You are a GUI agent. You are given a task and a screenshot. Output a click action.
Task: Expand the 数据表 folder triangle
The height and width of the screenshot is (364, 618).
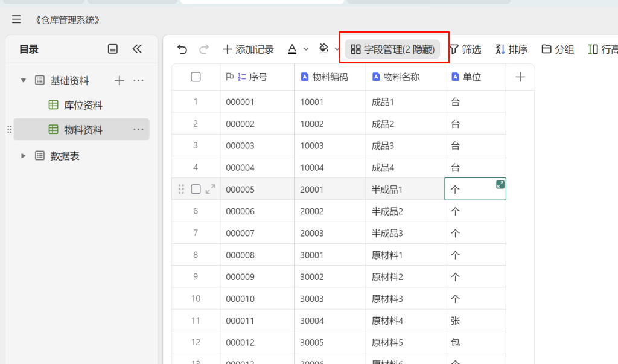click(x=24, y=156)
